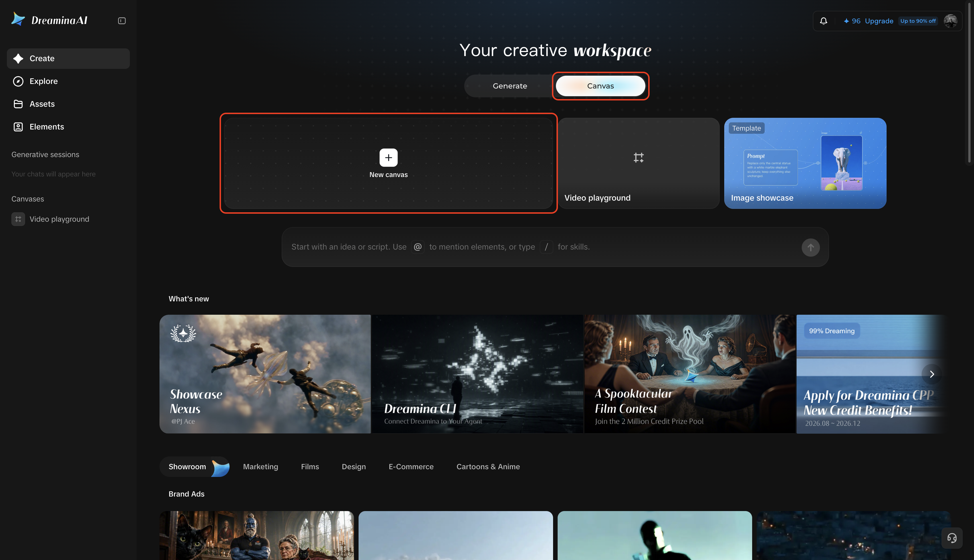The width and height of the screenshot is (974, 560).
Task: Click the send arrow button
Action: (811, 247)
